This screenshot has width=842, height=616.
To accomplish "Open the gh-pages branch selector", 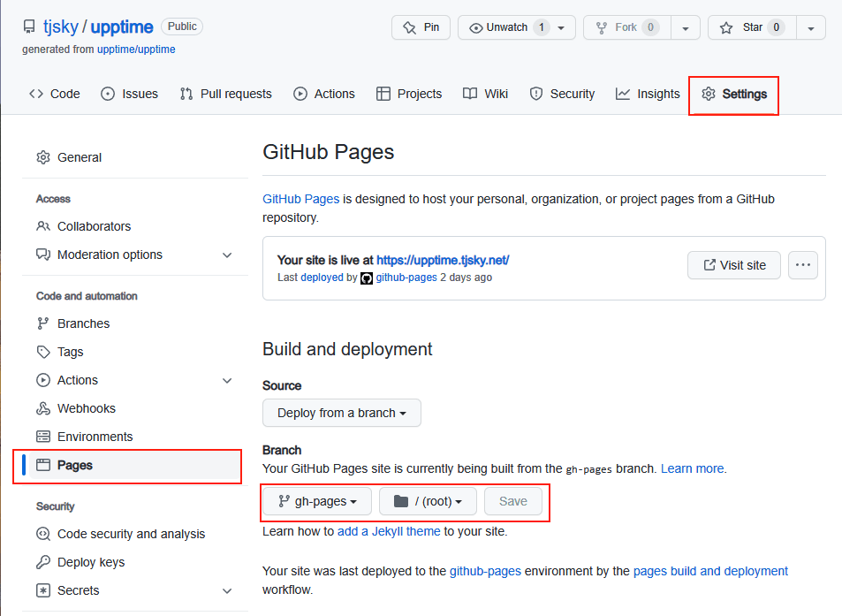I will [x=317, y=502].
